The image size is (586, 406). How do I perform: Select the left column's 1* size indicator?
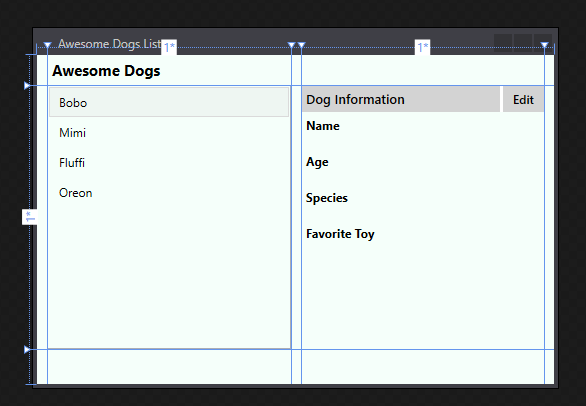169,47
